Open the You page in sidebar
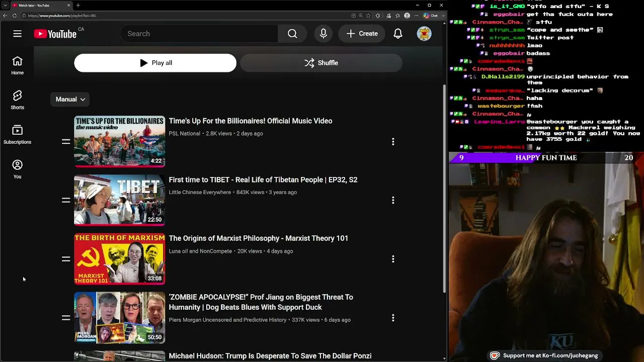This screenshot has width=644, height=362. click(x=17, y=169)
